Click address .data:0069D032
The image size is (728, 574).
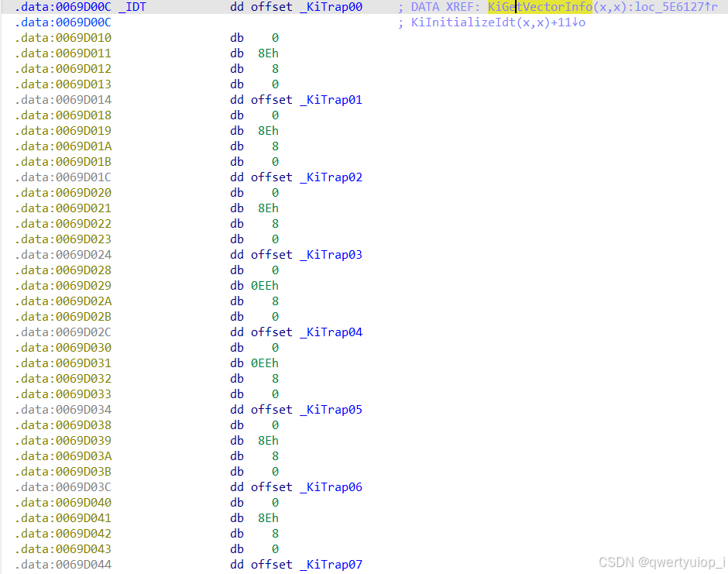[x=64, y=379]
